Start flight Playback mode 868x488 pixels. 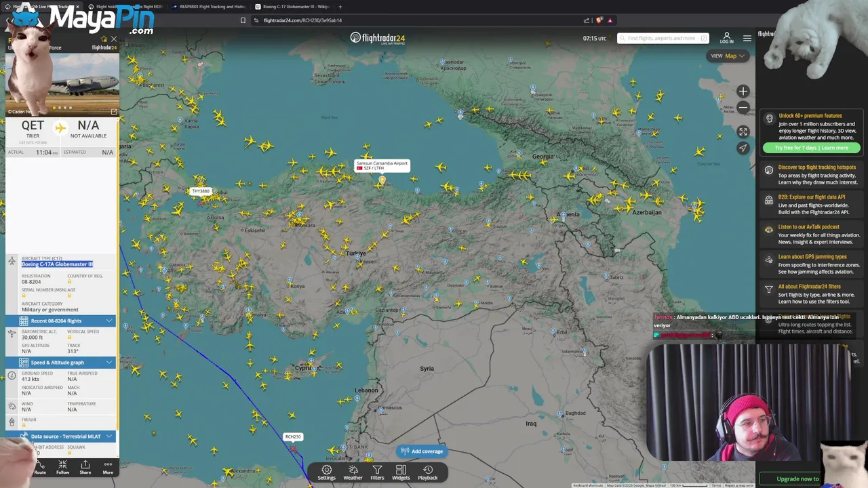click(x=428, y=472)
